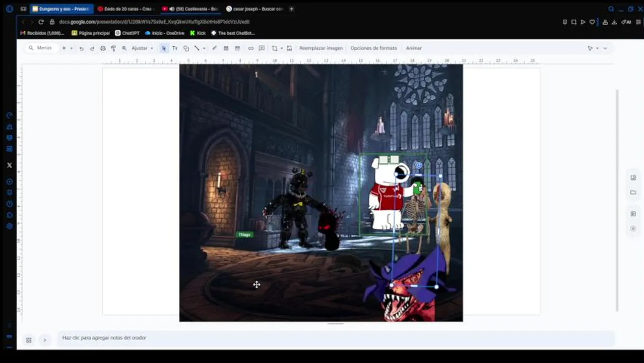
Task: Click the Animar button
Action: [414, 48]
